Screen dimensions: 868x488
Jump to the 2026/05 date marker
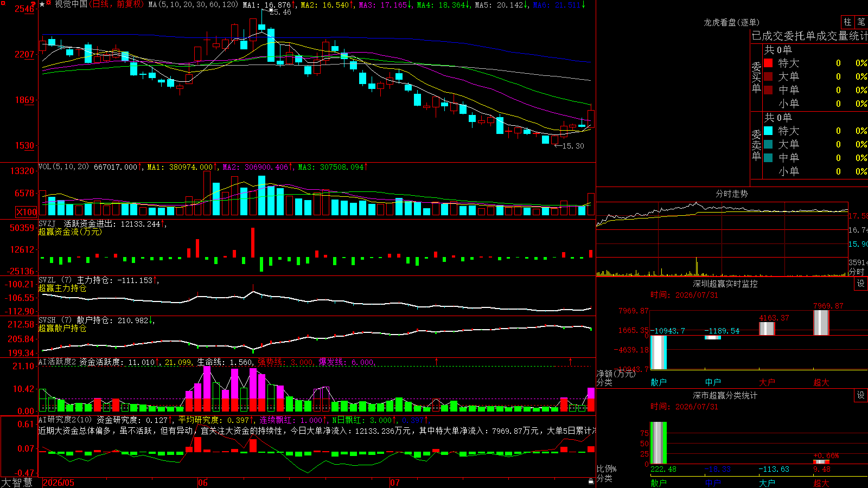tap(59, 483)
